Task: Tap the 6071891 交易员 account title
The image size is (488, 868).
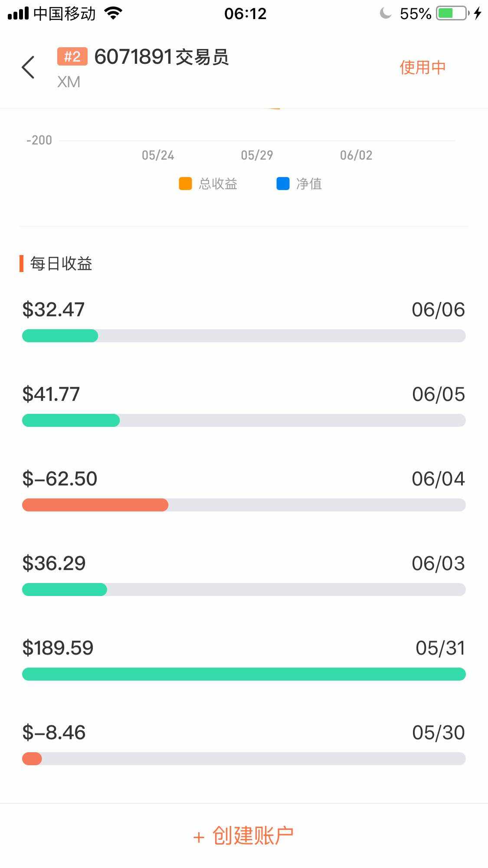Action: [x=161, y=57]
